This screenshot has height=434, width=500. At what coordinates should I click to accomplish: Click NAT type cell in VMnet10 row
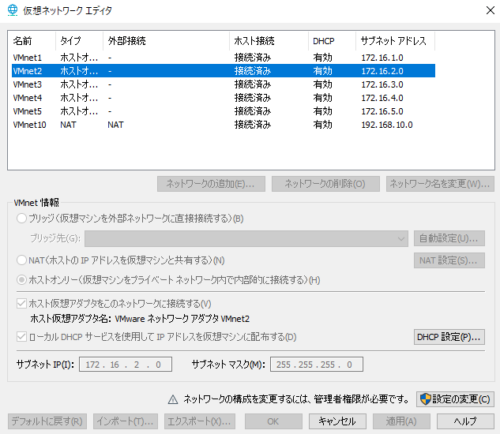[68, 125]
